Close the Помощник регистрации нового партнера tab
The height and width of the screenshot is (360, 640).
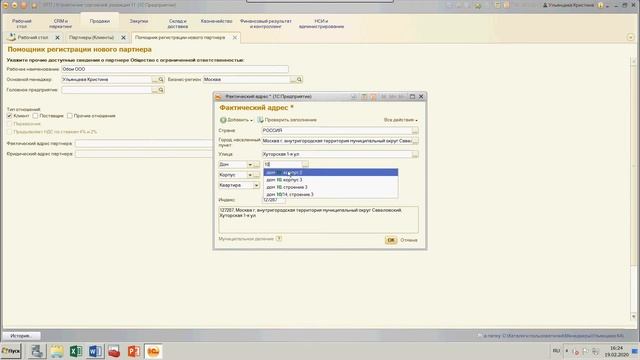(x=235, y=38)
